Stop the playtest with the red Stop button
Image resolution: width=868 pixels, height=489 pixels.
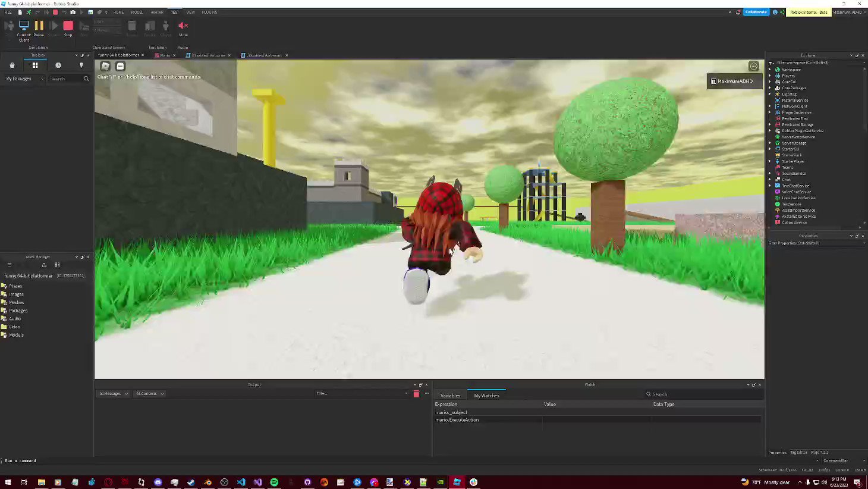(x=68, y=27)
